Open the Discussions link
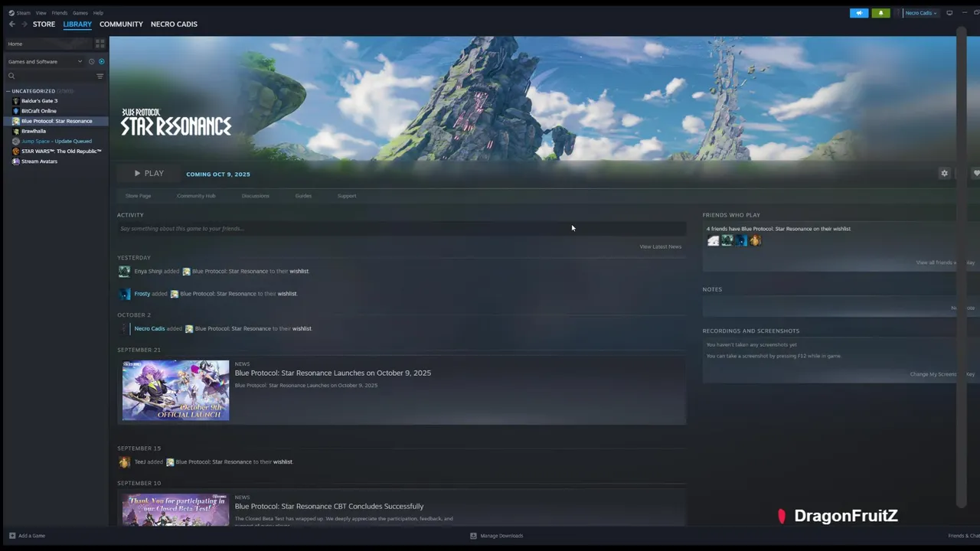This screenshot has width=980, height=551. point(255,196)
